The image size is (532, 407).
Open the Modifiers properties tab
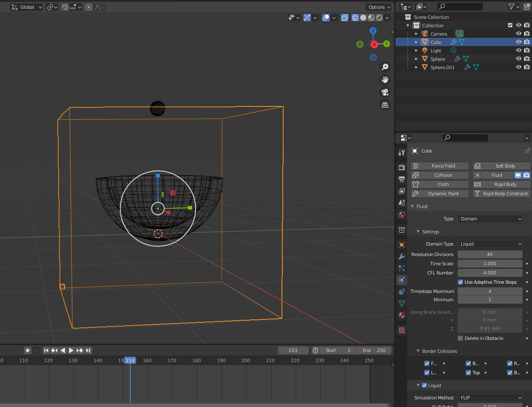pyautogui.click(x=402, y=257)
